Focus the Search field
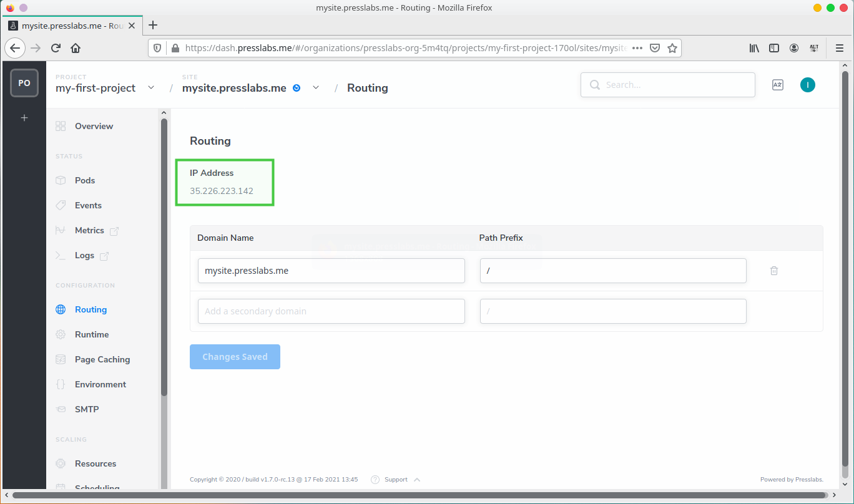Image resolution: width=854 pixels, height=504 pixels. coord(668,85)
